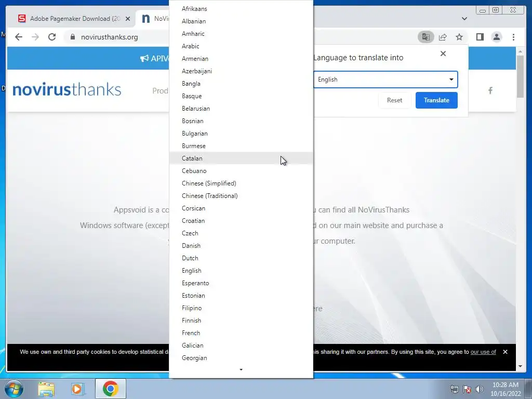Screen dimensions: 532x399
Task: Select Albanian from the language list
Action: tap(241, 21)
